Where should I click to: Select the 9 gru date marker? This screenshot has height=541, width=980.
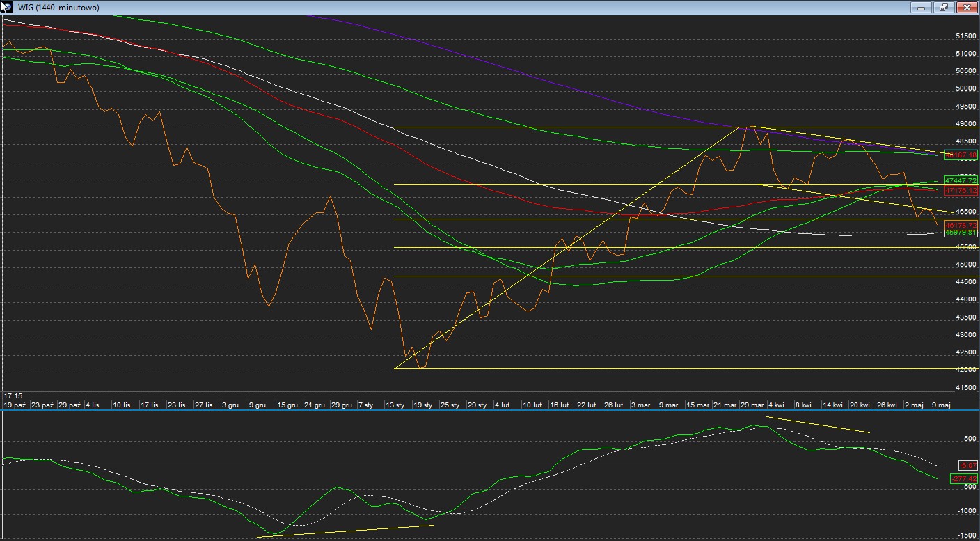pos(258,405)
